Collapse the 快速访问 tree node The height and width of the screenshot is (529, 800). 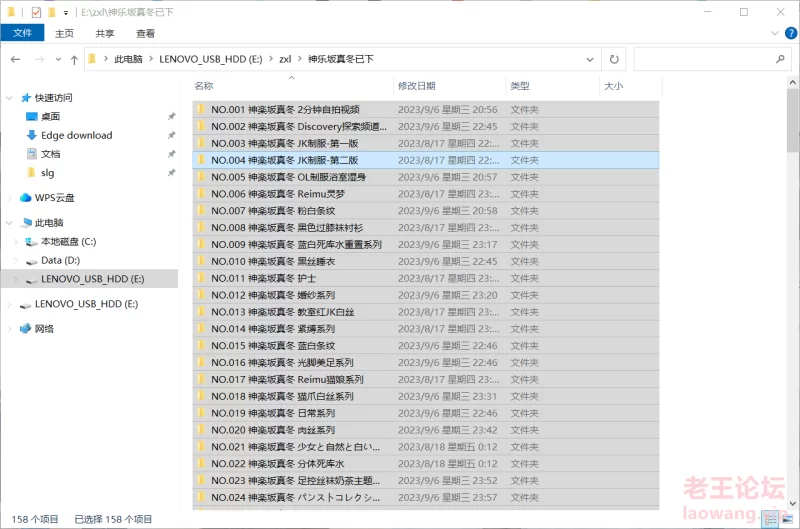point(9,98)
